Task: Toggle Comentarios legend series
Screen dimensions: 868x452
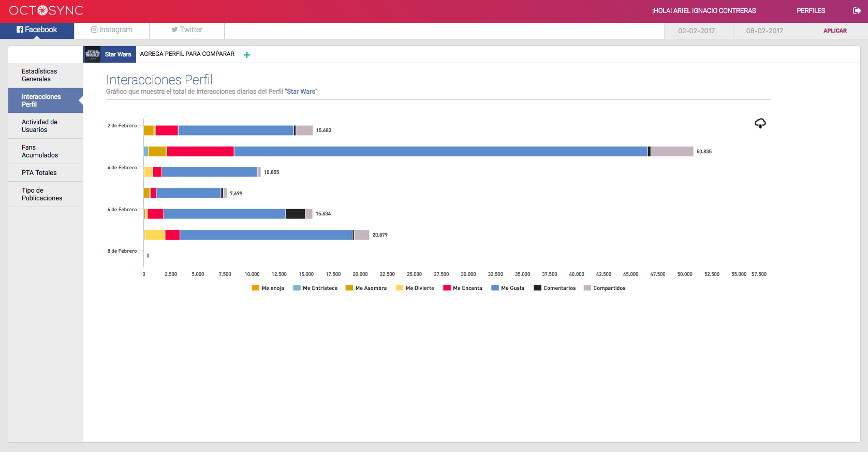Action: point(555,288)
